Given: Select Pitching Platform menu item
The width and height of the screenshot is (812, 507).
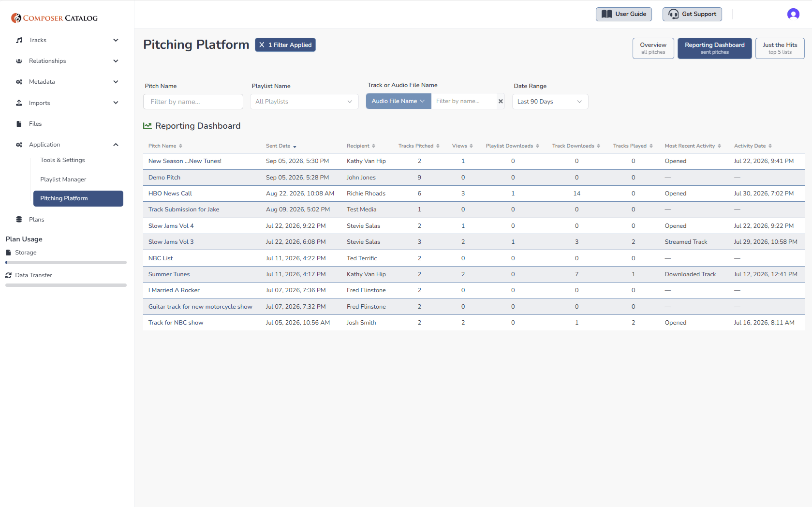Looking at the screenshot, I should 78,198.
